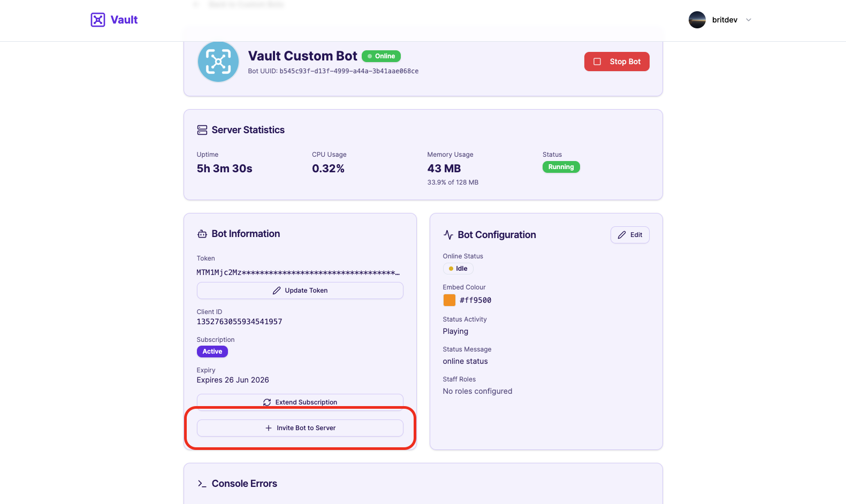Click the Vault logo icon
846x504 pixels.
pyautogui.click(x=98, y=20)
